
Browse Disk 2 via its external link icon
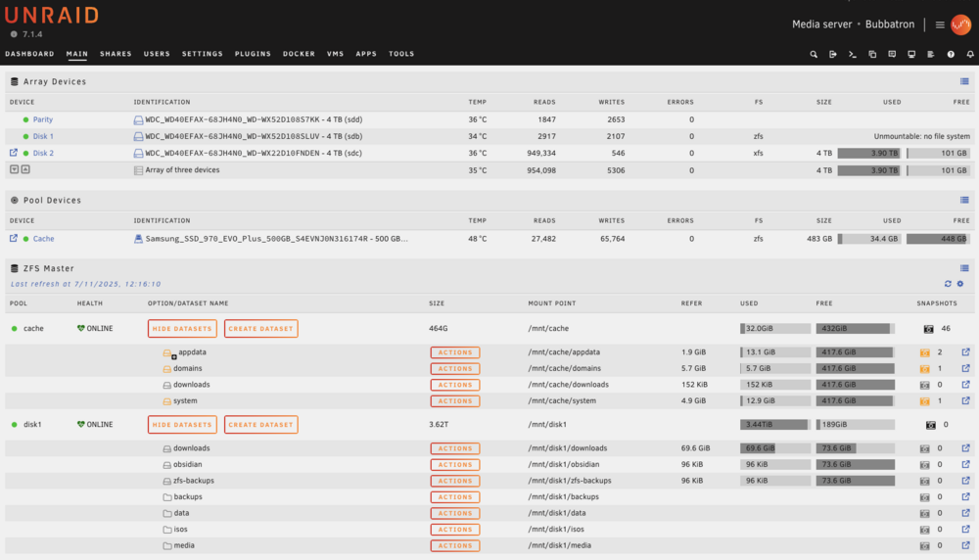[14, 153]
